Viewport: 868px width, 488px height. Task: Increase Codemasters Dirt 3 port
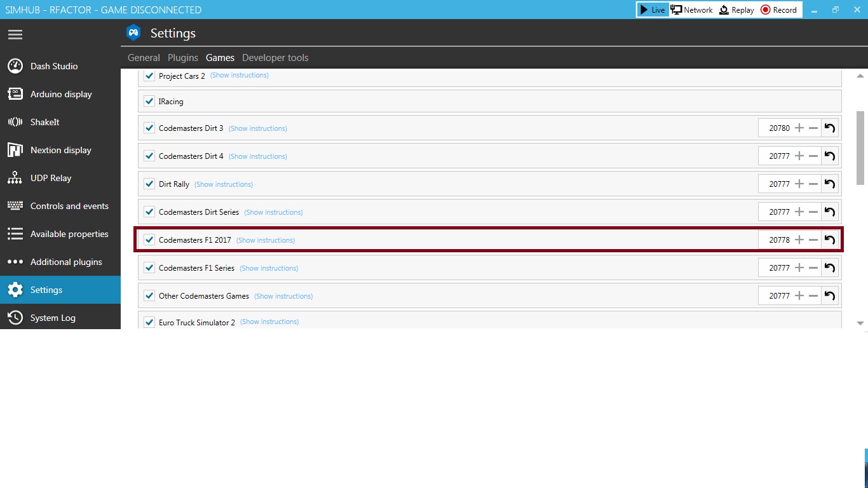tap(799, 128)
